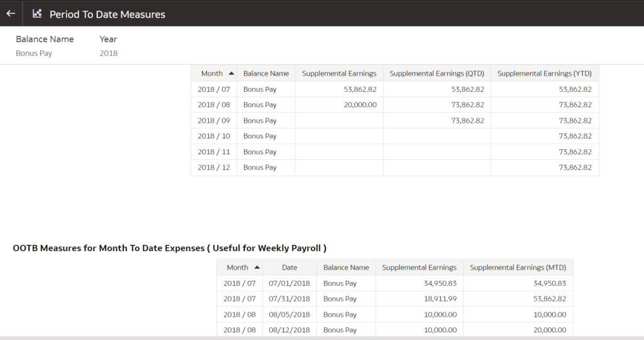The image size is (644, 340).
Task: Select date 07/31/2018
Action: (x=289, y=299)
